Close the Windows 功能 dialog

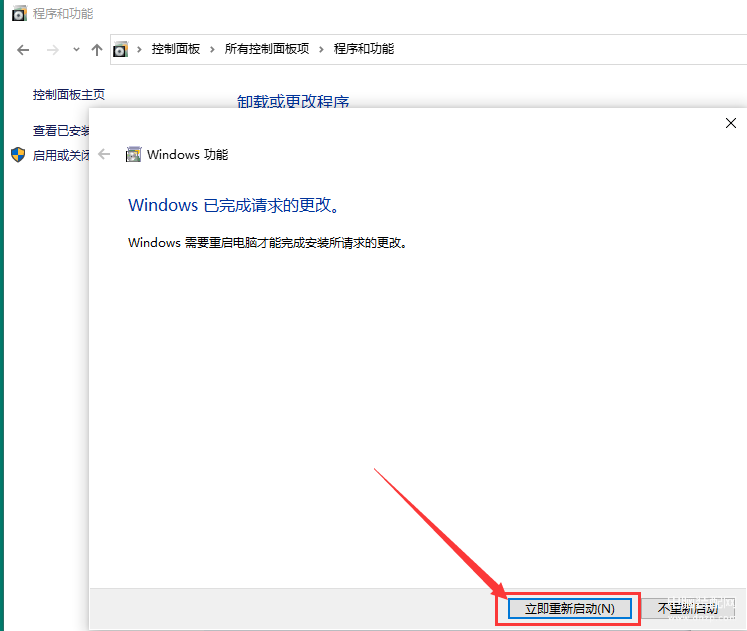point(731,123)
